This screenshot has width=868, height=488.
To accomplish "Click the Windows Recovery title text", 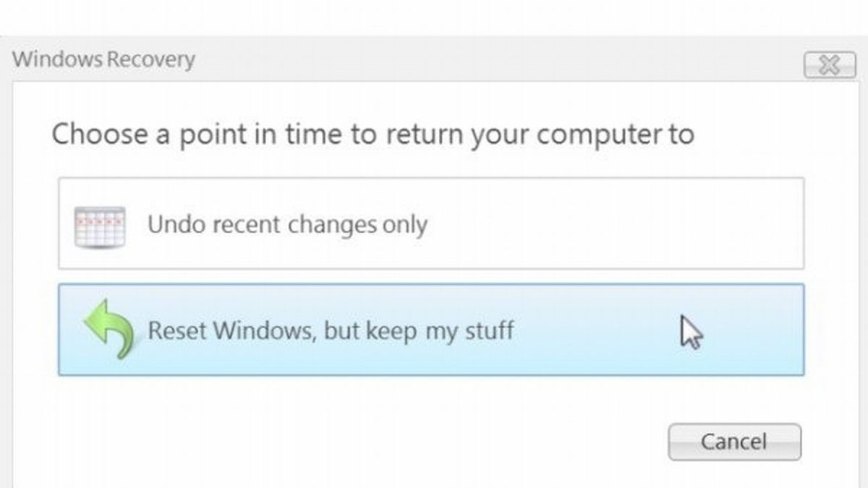I will tap(103, 60).
